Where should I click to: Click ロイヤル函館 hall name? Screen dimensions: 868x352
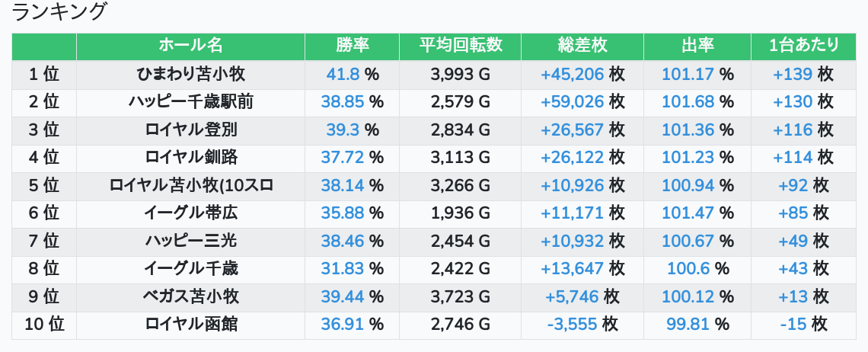[x=190, y=325]
